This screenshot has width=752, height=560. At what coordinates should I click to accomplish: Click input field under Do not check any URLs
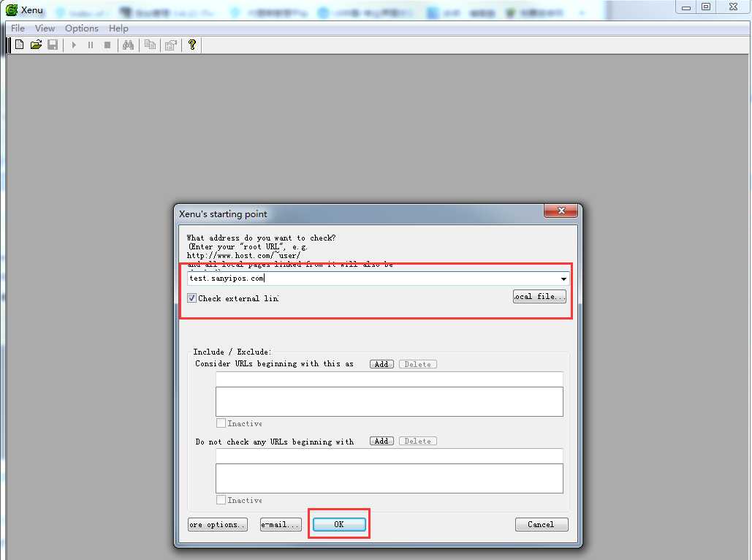point(390,456)
